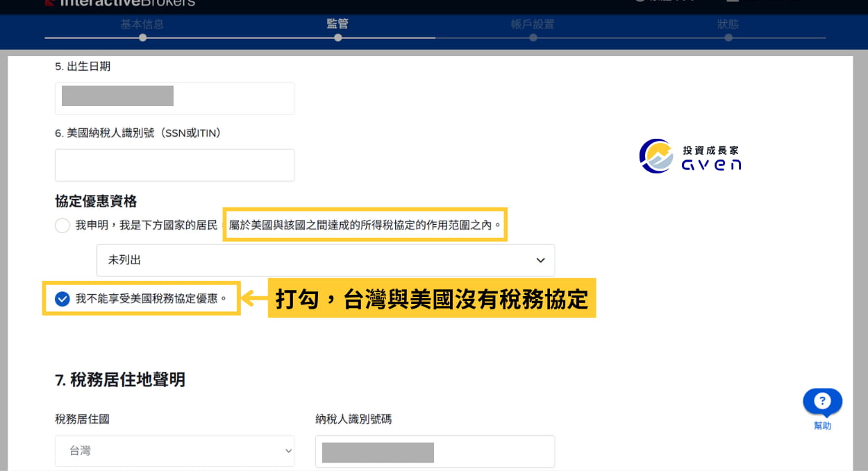Screen dimensions: 868x471
Task: Click the 5. 出生日期 label
Action: tap(83, 67)
